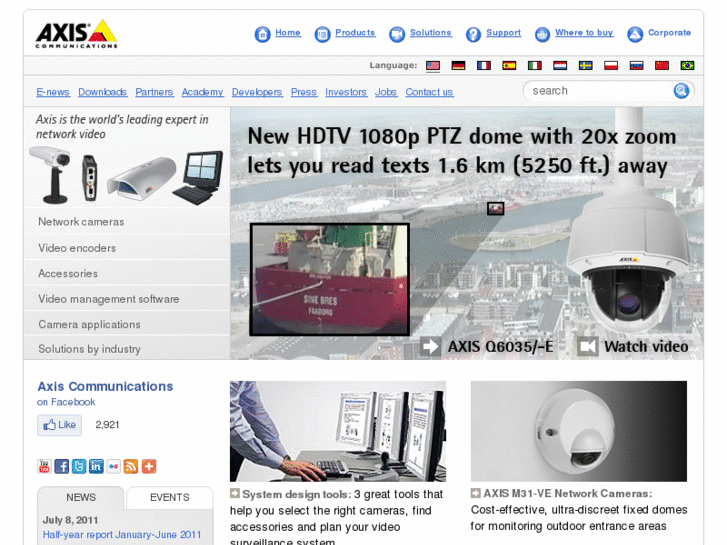Click the Solutions camera icon
Image resolution: width=727 pixels, height=545 pixels.
[397, 34]
